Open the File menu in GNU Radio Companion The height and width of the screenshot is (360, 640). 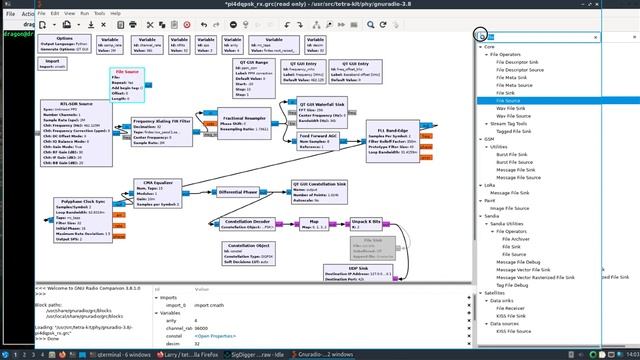pos(41,13)
